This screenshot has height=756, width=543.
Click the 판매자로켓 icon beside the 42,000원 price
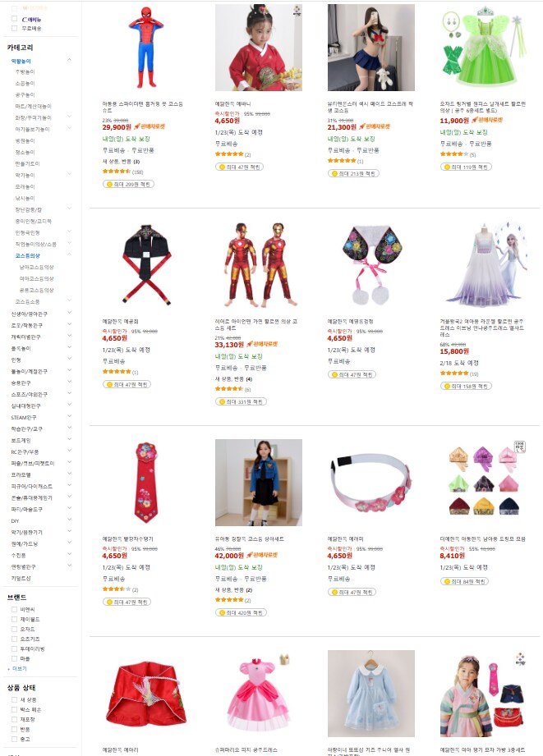click(x=250, y=556)
